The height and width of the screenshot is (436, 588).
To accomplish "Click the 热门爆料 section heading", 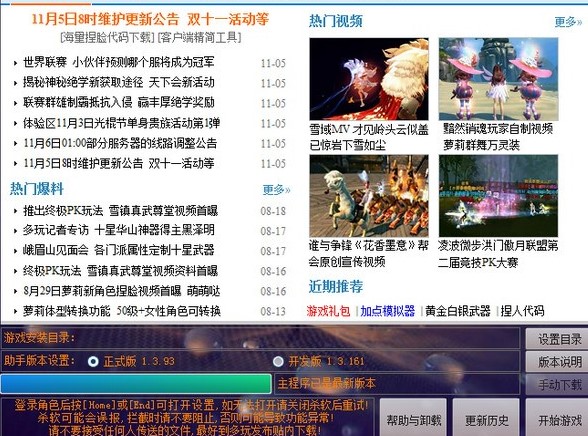I will [37, 189].
